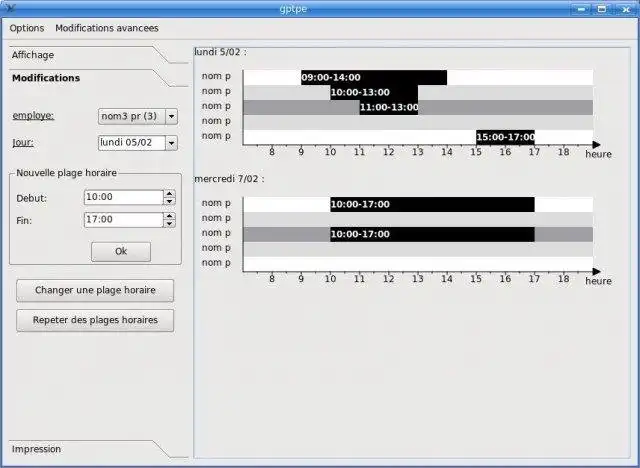
Task: Select the Modifications tab
Action: coord(46,78)
